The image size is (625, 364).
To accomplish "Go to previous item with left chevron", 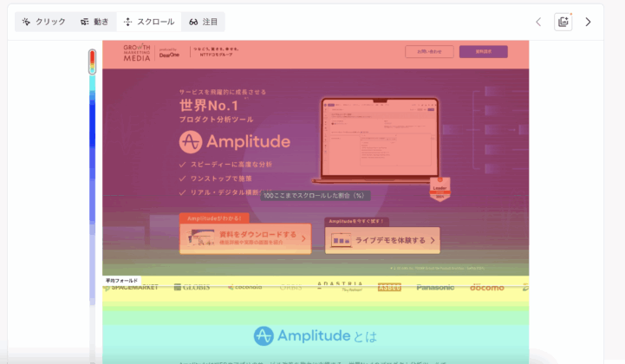I will click(538, 22).
